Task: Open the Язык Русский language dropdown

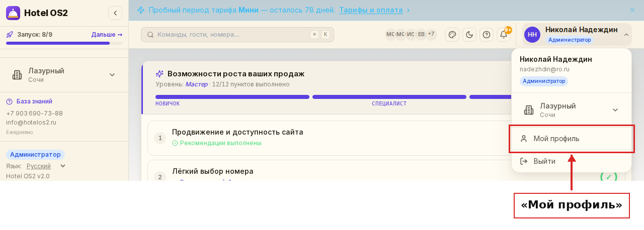Action: click(x=46, y=166)
